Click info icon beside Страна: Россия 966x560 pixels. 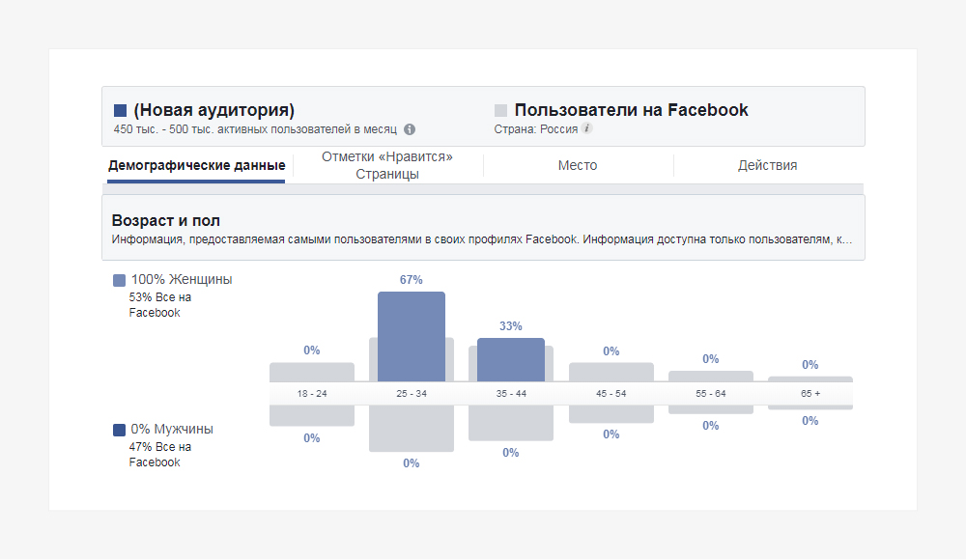[586, 128]
